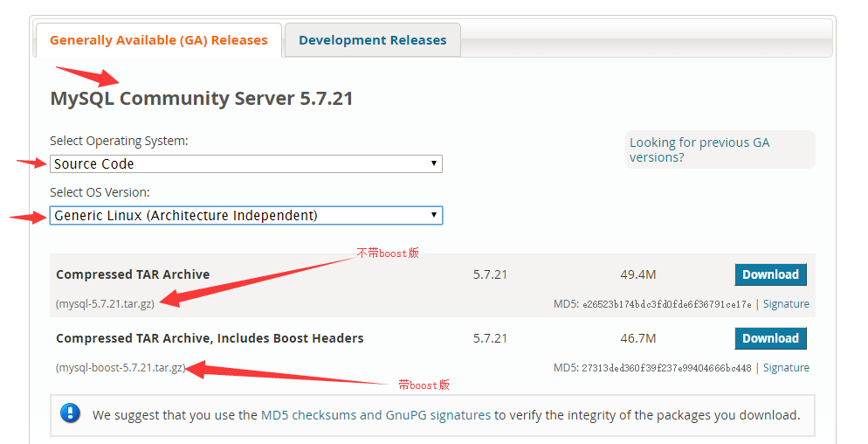This screenshot has width=868, height=444.
Task: Click the 5.7.21 version in boost archive row
Action: pyautogui.click(x=490, y=338)
